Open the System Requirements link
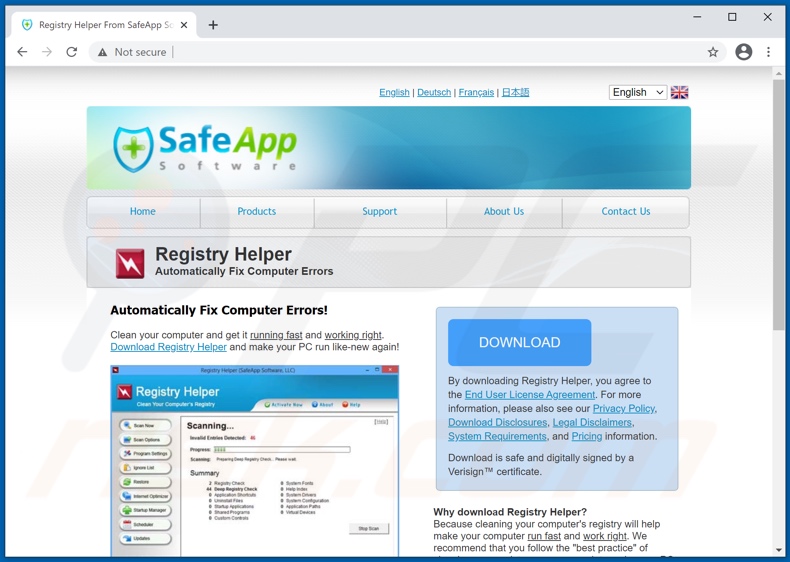The width and height of the screenshot is (790, 562). (497, 436)
